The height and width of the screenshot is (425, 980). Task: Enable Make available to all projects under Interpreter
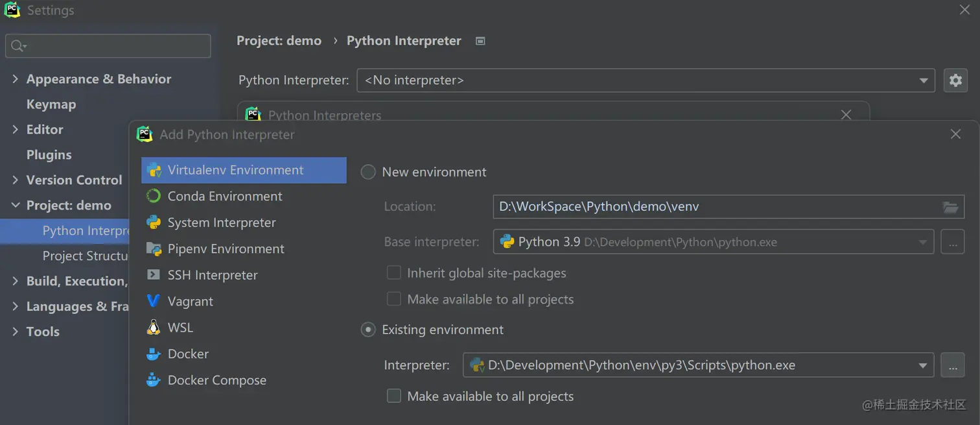pos(394,396)
